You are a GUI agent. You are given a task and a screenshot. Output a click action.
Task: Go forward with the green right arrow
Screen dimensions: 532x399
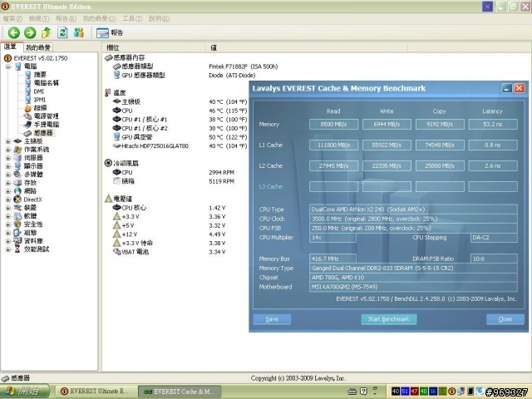point(30,32)
